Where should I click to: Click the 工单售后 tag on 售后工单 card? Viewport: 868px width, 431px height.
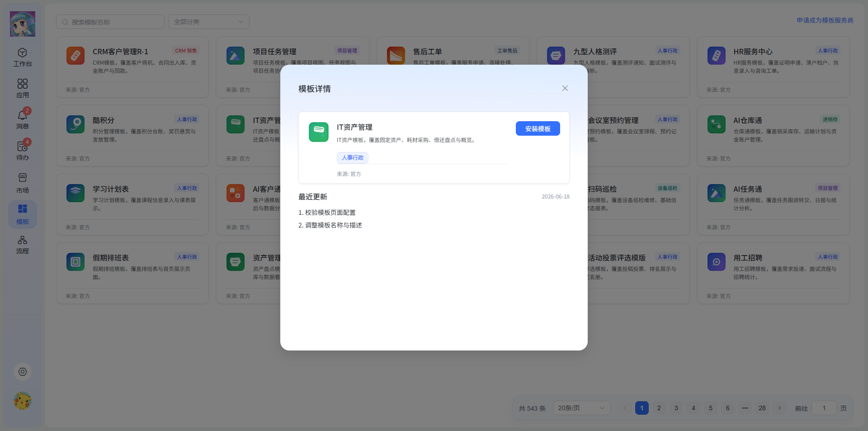tap(507, 51)
